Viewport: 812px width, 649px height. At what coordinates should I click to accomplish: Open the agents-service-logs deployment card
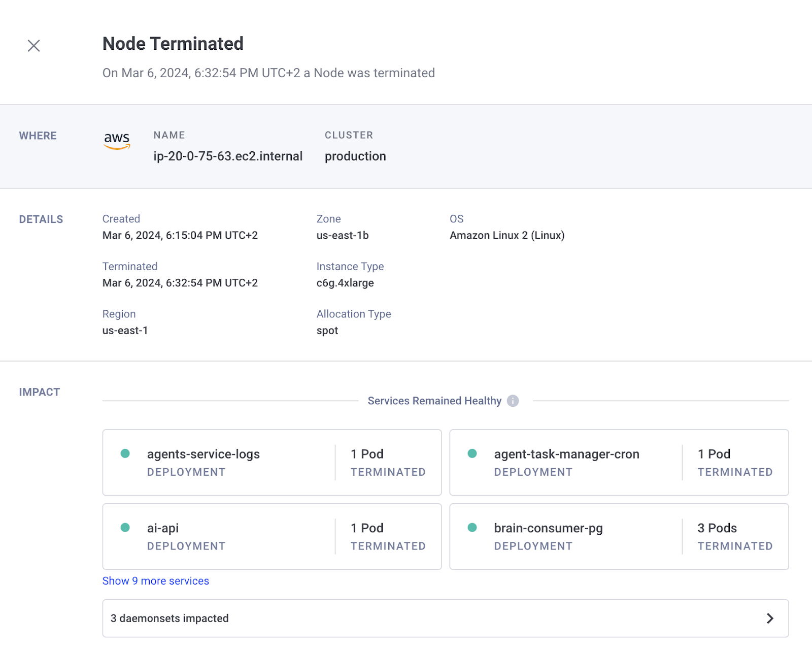(228, 463)
